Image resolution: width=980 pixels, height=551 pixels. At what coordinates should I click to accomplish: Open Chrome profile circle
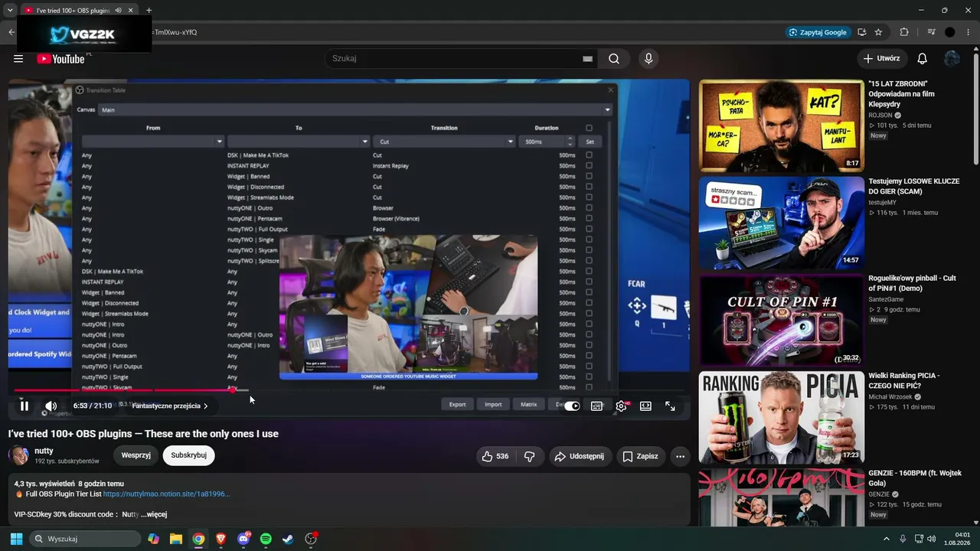(950, 32)
